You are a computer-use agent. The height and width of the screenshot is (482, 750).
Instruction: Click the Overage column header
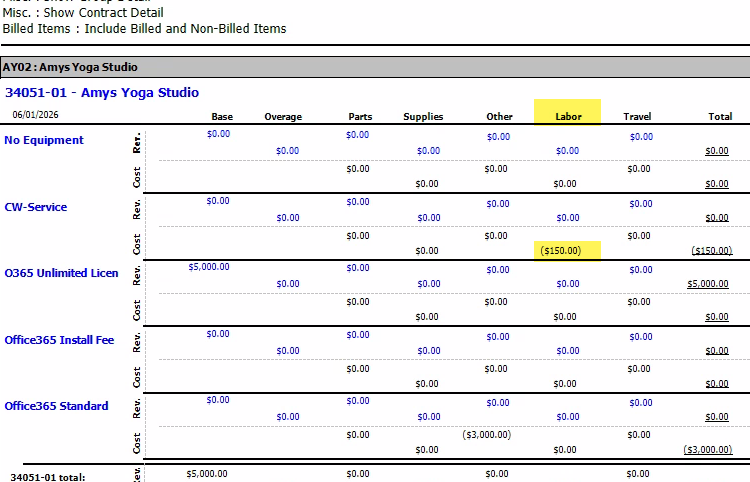click(283, 117)
